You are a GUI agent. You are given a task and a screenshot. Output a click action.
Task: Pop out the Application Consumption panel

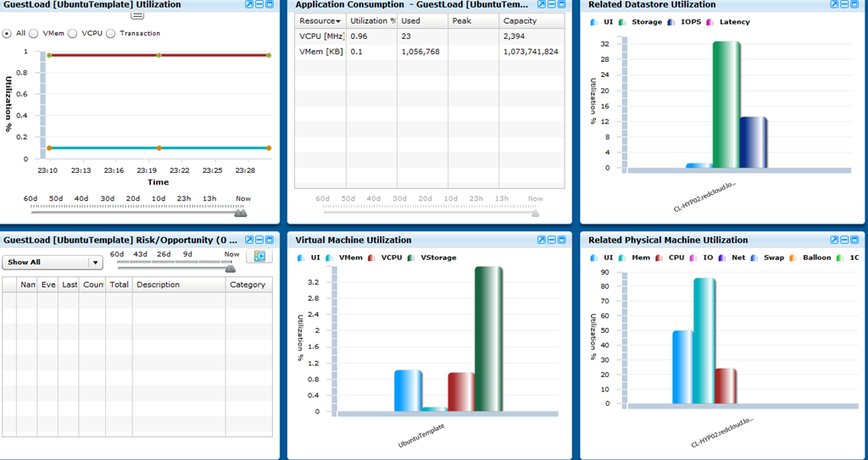tap(542, 4)
